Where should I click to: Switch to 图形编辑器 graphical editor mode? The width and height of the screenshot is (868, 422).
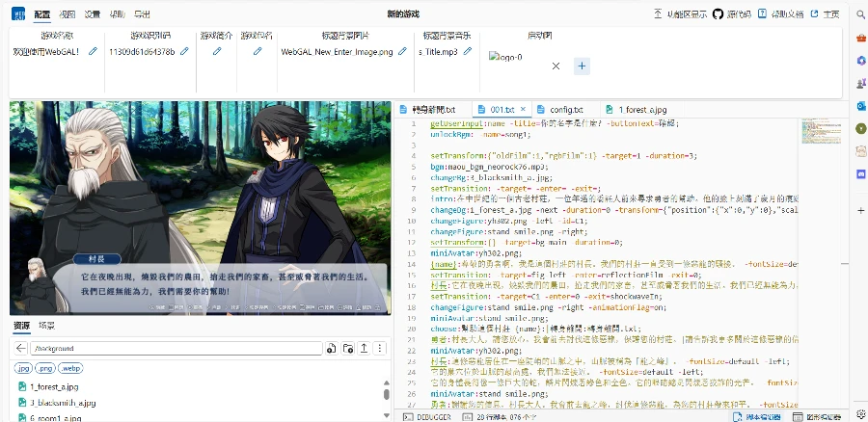pos(817,417)
